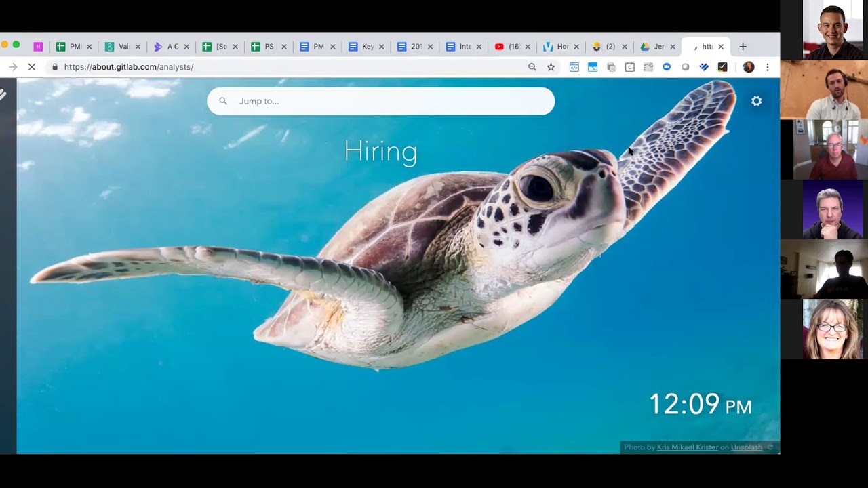The image size is (868, 488).
Task: Select the woman with glasses video thumbnail
Action: 833,329
